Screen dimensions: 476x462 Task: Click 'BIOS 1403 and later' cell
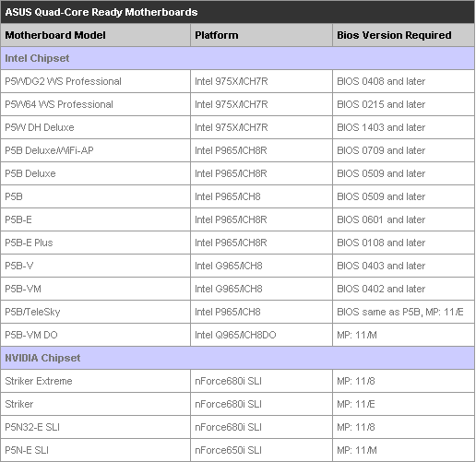click(x=403, y=127)
